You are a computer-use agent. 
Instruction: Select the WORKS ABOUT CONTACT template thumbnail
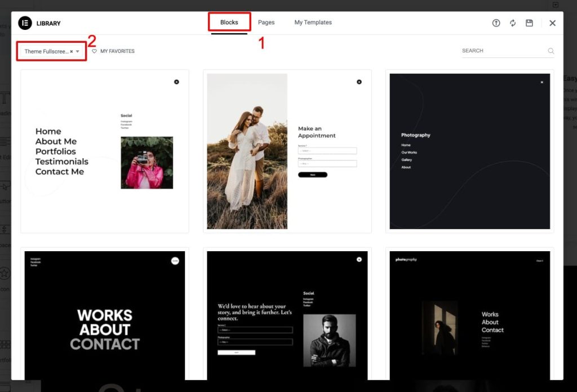coord(104,315)
